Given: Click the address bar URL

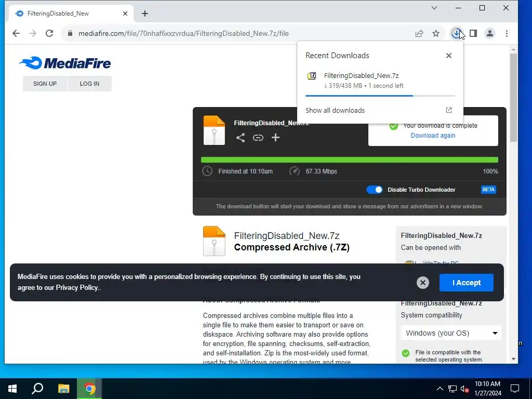Looking at the screenshot, I should pyautogui.click(x=183, y=33).
